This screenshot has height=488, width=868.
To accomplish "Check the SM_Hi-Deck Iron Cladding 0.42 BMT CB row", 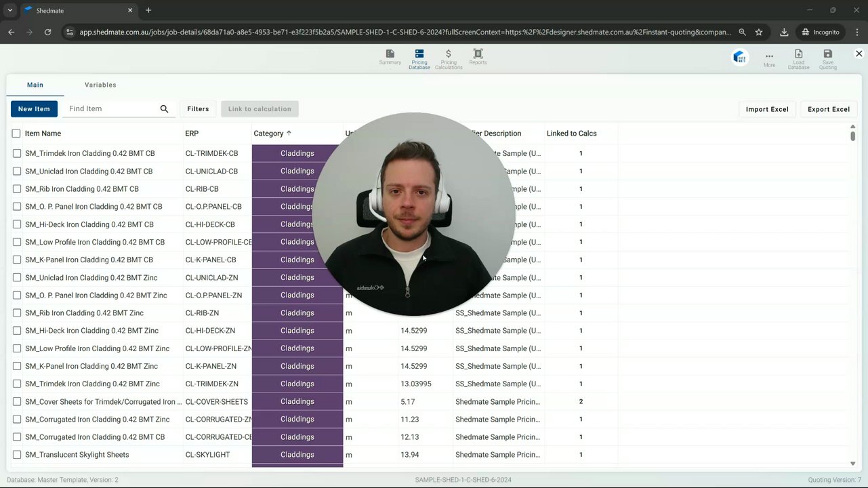I will coord(17,224).
